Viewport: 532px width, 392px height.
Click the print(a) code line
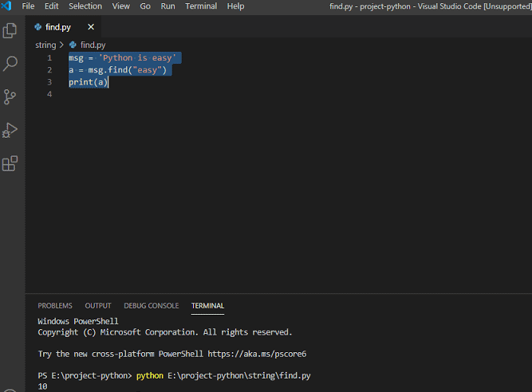89,82
